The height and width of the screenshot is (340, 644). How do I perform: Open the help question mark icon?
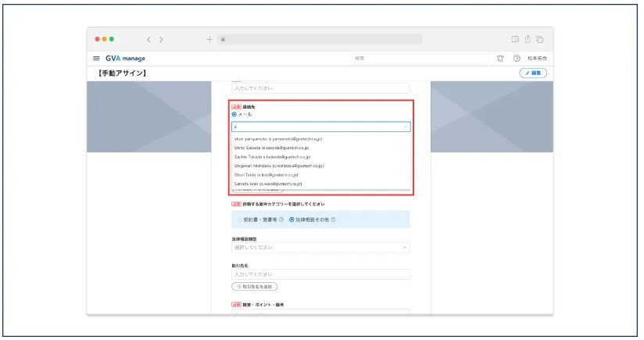(517, 59)
